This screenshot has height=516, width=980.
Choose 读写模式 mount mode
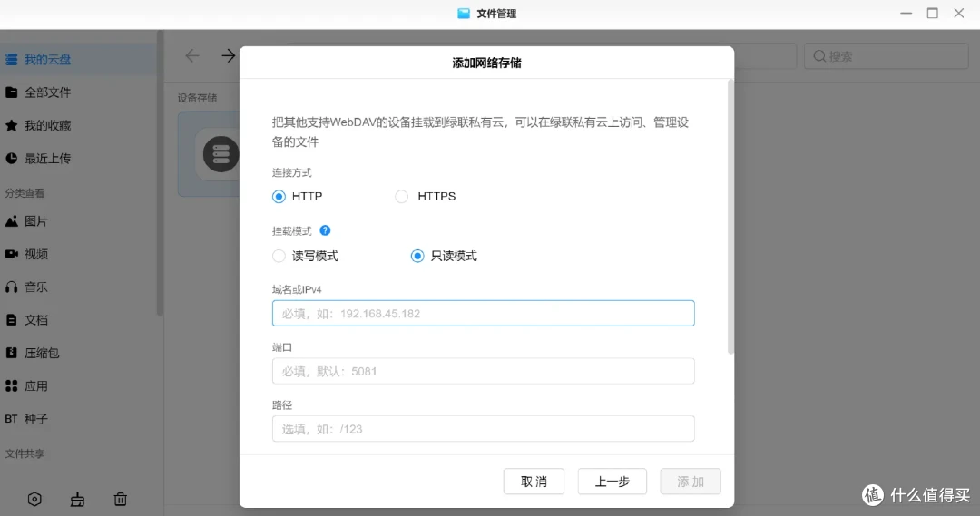(x=279, y=256)
